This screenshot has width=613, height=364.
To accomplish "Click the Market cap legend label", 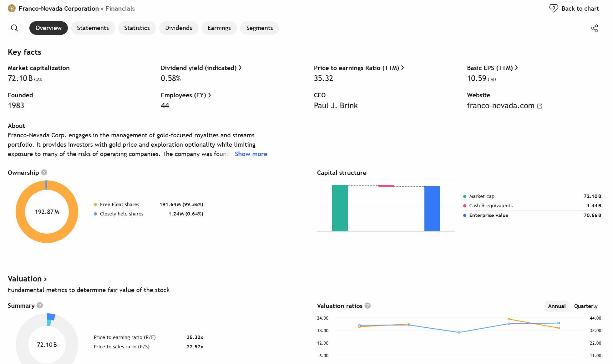I will pos(482,196).
